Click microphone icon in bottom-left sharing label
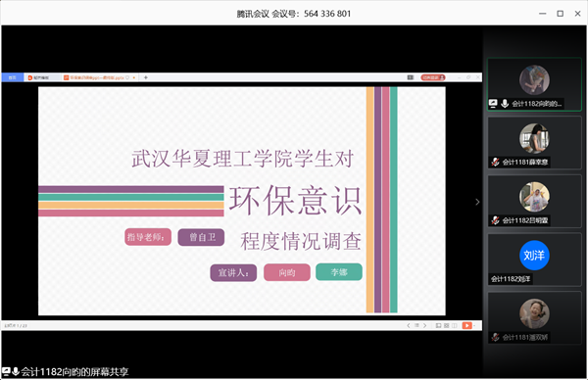Screen dimensions: 588x380 (16, 372)
